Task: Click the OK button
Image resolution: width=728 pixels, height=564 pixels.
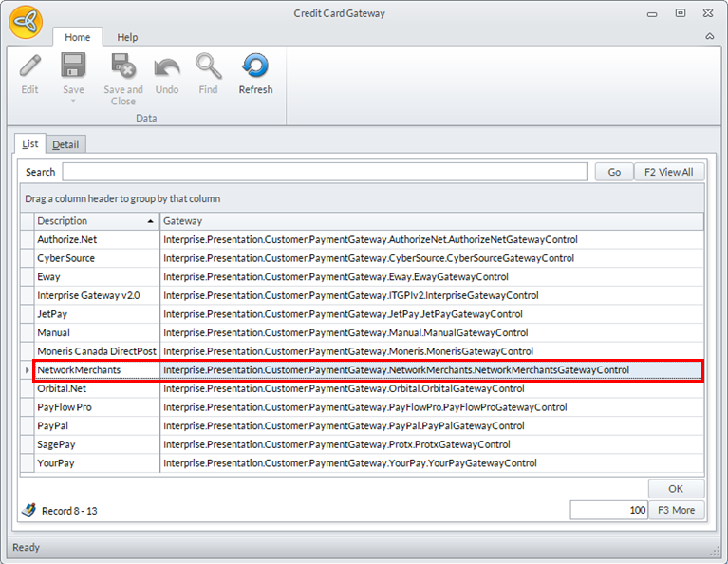Action: coord(676,489)
